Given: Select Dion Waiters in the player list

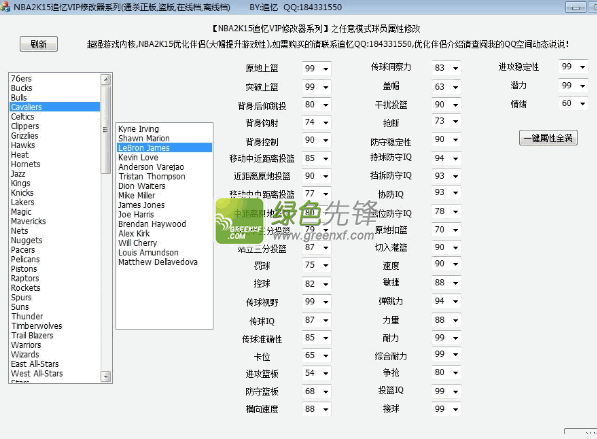Looking at the screenshot, I should pos(164,186).
